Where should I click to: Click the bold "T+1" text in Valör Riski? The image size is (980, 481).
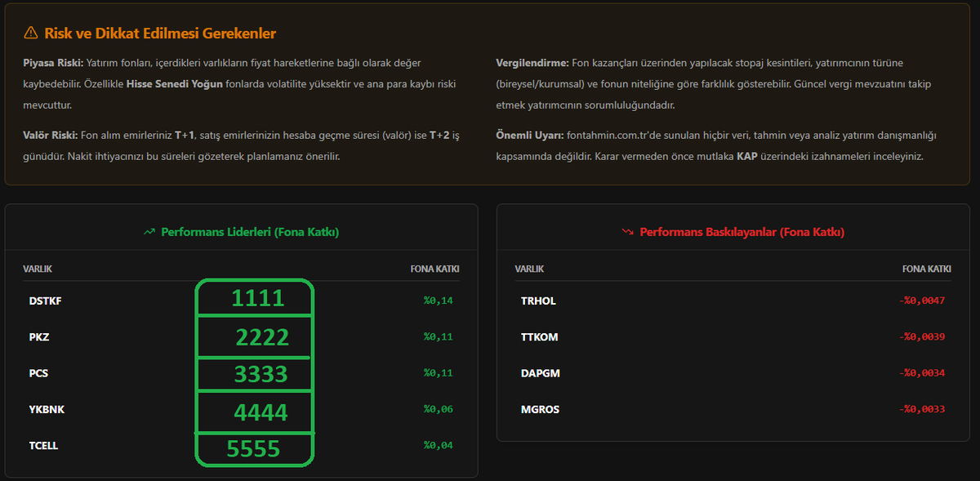[184, 135]
